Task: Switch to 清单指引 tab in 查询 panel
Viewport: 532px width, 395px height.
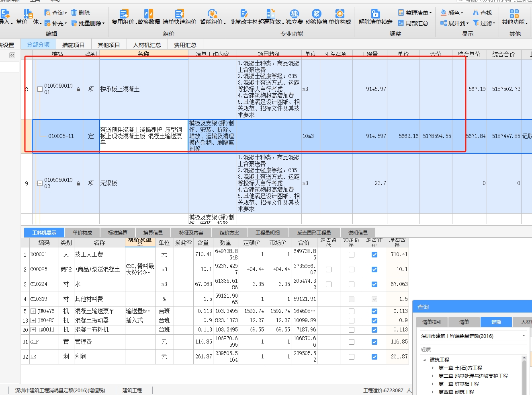Action: point(432,322)
